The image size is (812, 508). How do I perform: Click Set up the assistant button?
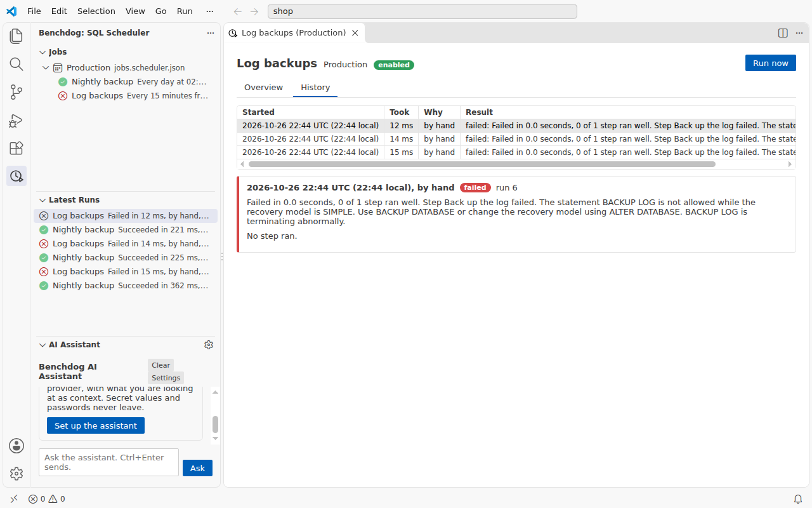coord(96,425)
